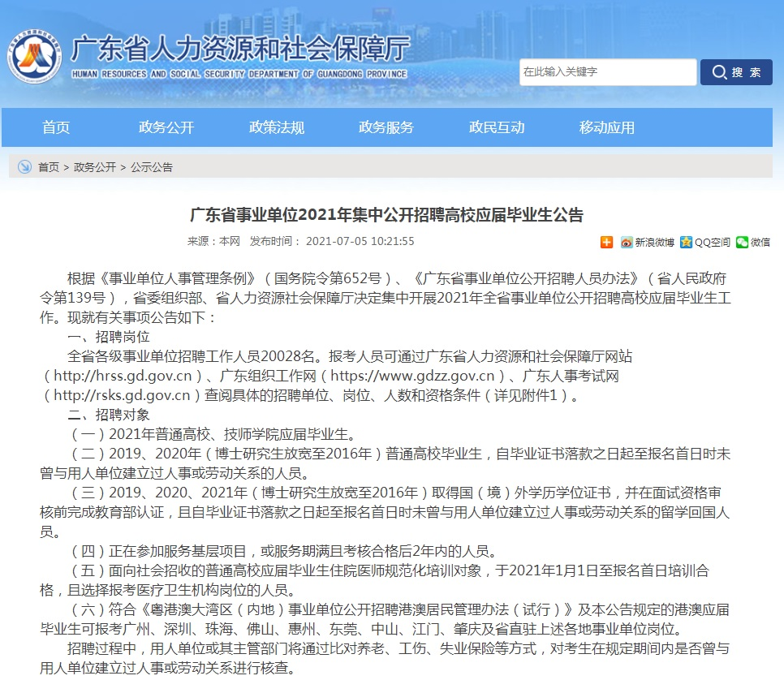Click the magnifier search button labeled 搜索
Viewport: 784px width, 680px height.
point(736,72)
